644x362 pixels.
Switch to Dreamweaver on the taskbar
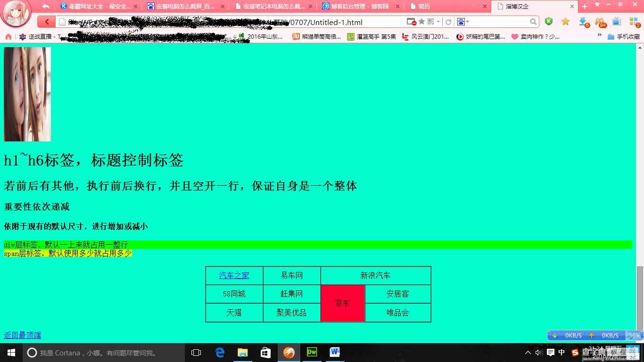312,353
